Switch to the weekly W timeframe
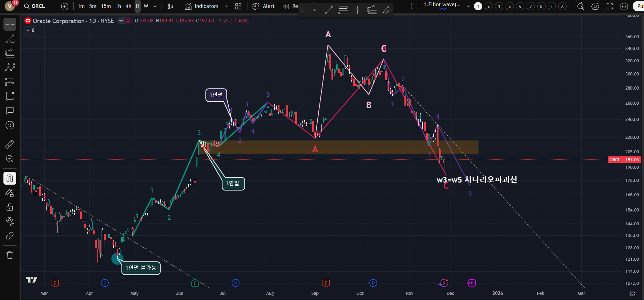Image resolution: width=644 pixels, height=300 pixels. pos(146,6)
